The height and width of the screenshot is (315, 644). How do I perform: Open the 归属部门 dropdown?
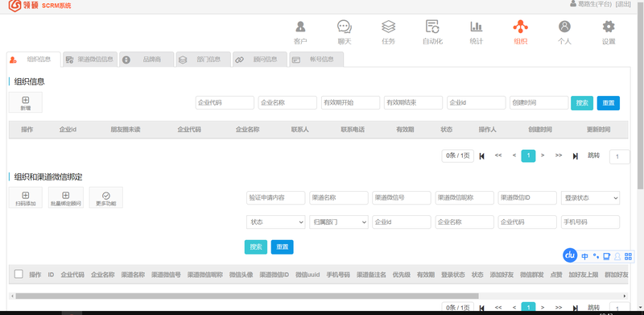[338, 222]
